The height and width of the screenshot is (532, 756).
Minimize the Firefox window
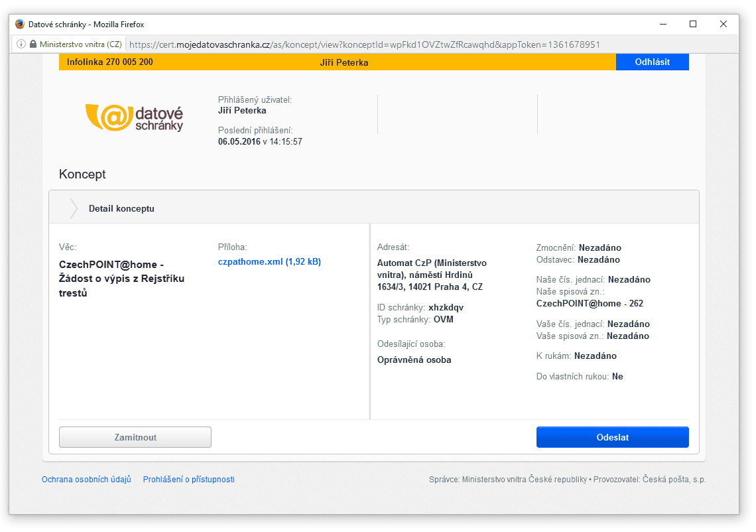tap(663, 24)
